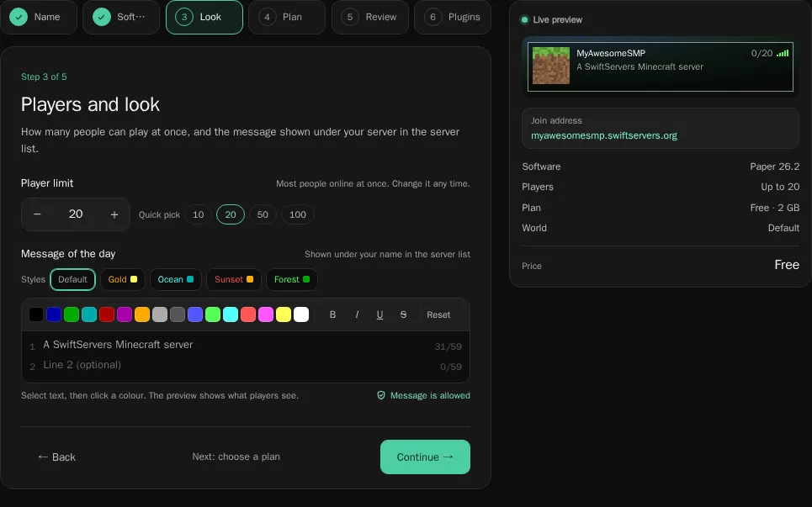Choose the Default message style
Image resolution: width=812 pixels, height=507 pixels.
(72, 279)
